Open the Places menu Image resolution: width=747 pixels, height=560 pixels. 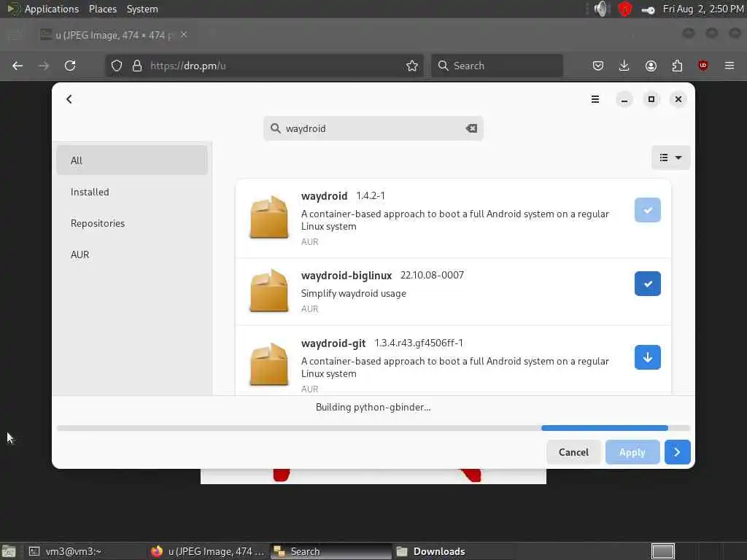click(102, 9)
